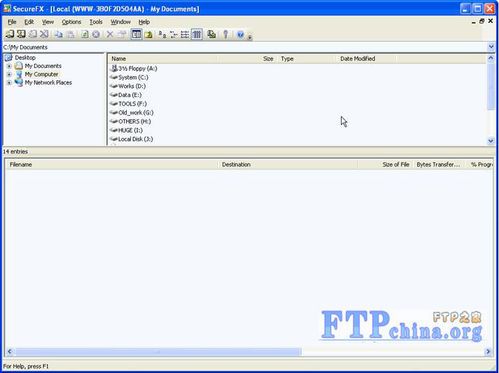Open the Tools menu
This screenshot has width=499, height=373.
point(96,22)
